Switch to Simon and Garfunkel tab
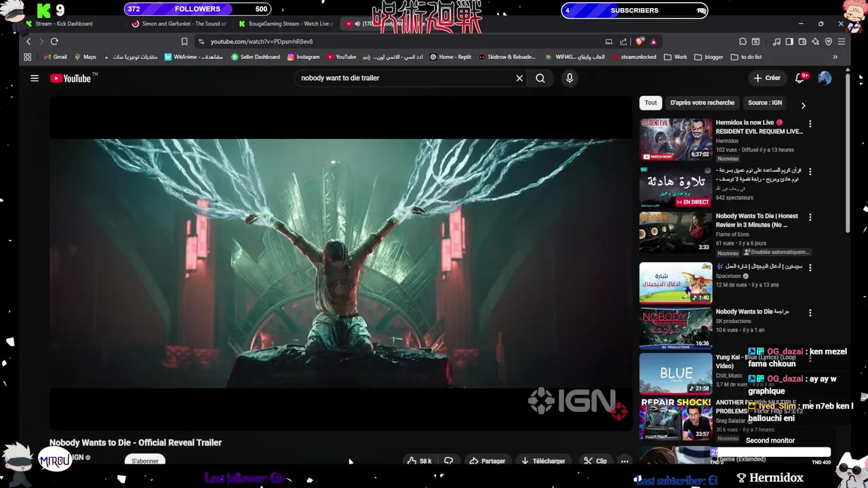The image size is (868, 488). 180,24
